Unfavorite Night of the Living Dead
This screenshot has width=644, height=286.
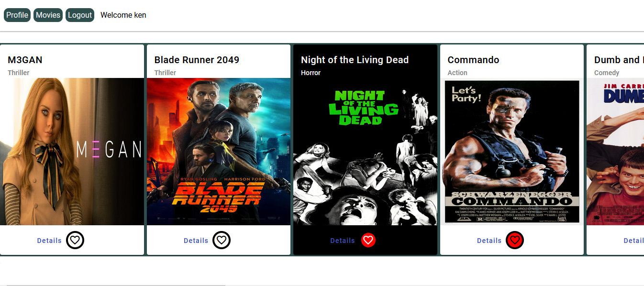368,240
